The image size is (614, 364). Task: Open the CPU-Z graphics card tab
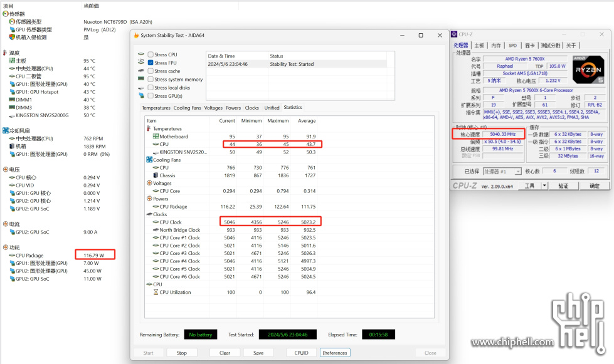point(530,46)
